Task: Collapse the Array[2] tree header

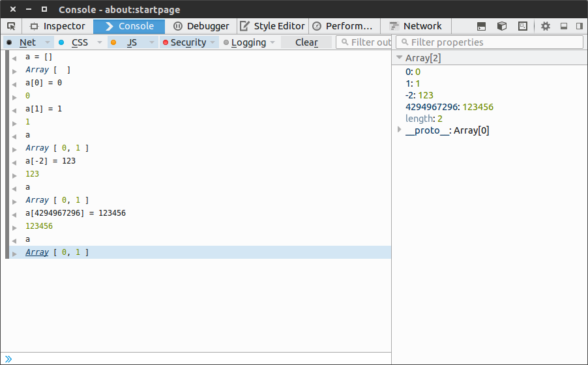Action: tap(399, 58)
